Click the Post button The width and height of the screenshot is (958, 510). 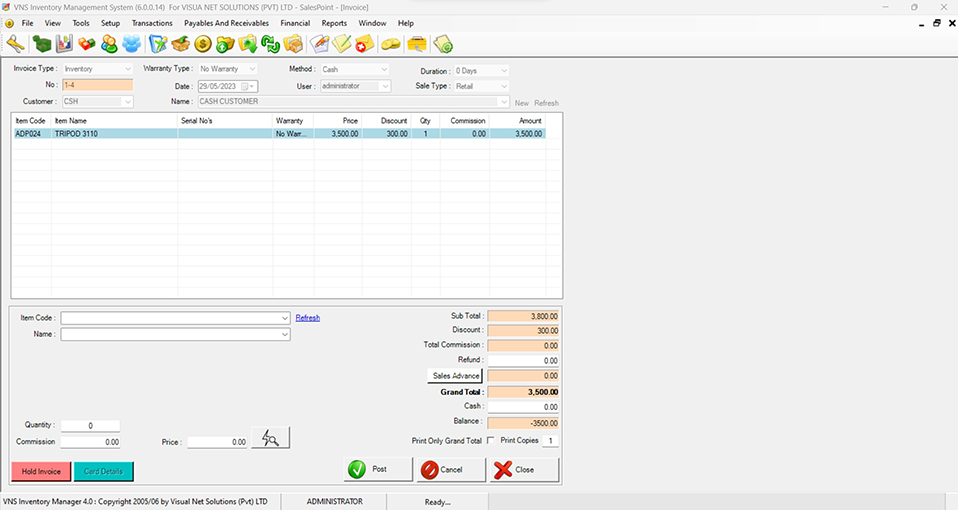378,469
